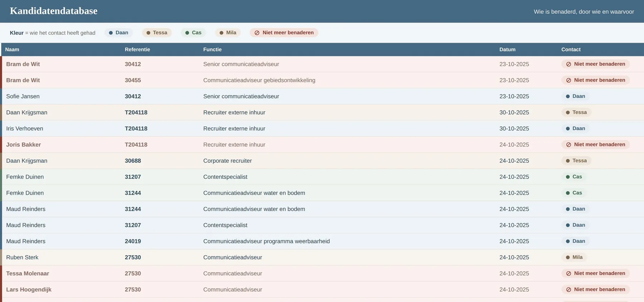Click the green Cas color dot in the legend
Viewport: 644px width, 302px height.
187,33
